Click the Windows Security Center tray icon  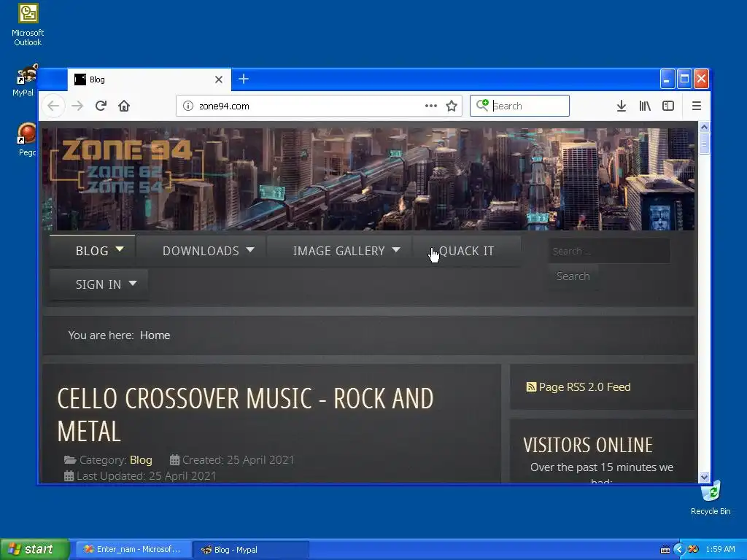pos(693,550)
